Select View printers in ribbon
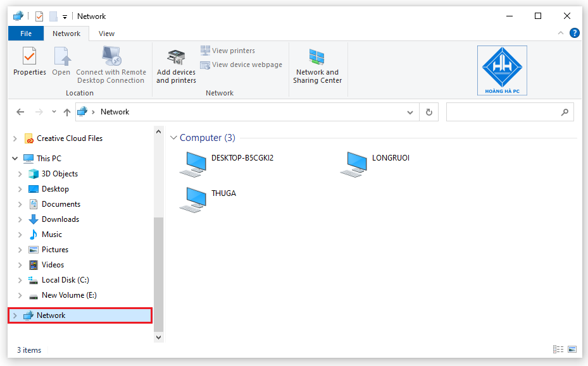 228,51
